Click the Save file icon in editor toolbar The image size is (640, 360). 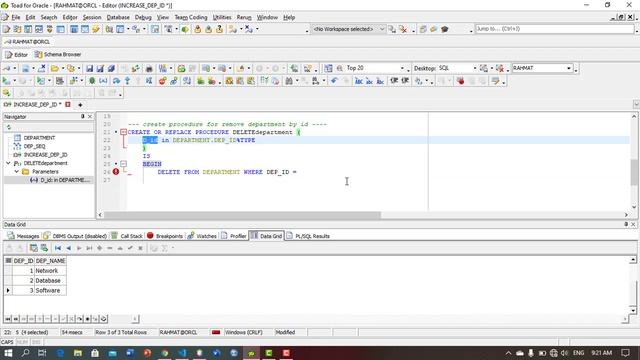[x=89, y=68]
